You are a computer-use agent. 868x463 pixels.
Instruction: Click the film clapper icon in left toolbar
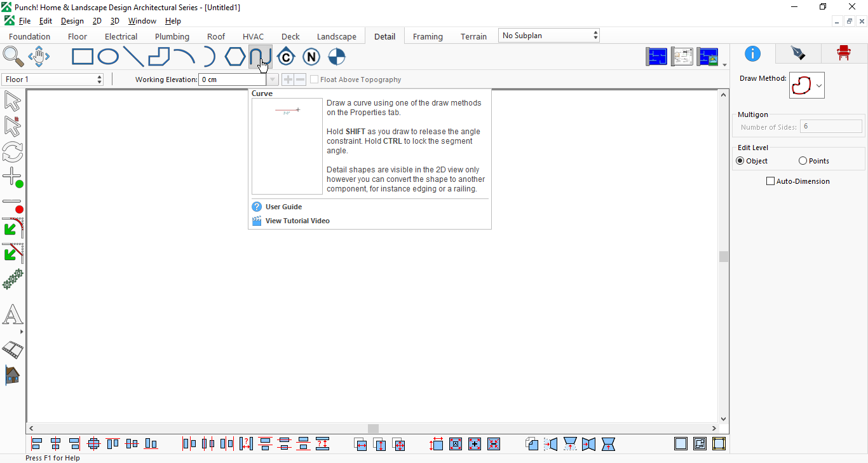pos(13,349)
